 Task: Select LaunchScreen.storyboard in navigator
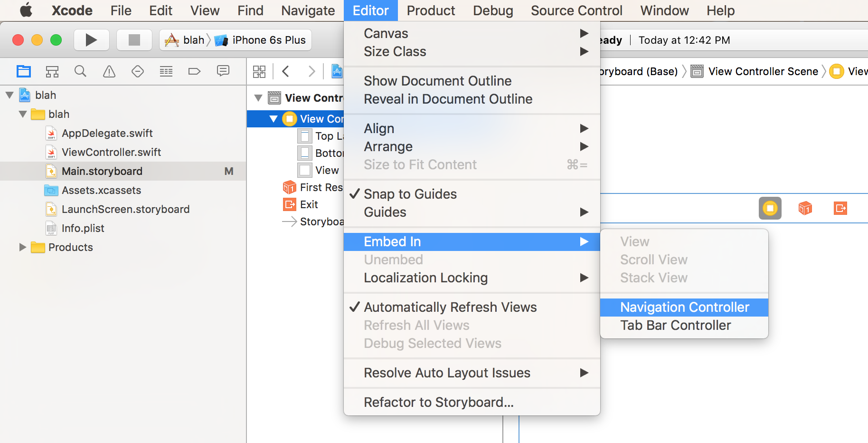point(123,209)
